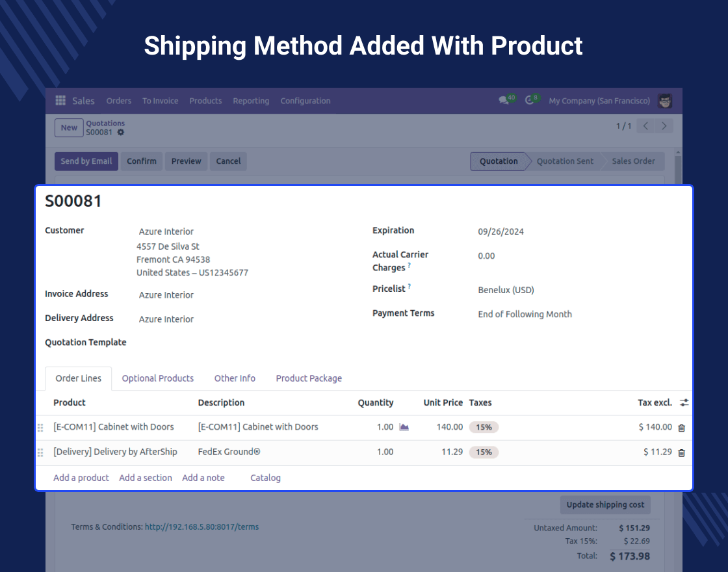Show help tooltip for Pricelist
The width and height of the screenshot is (728, 572).
click(x=409, y=286)
